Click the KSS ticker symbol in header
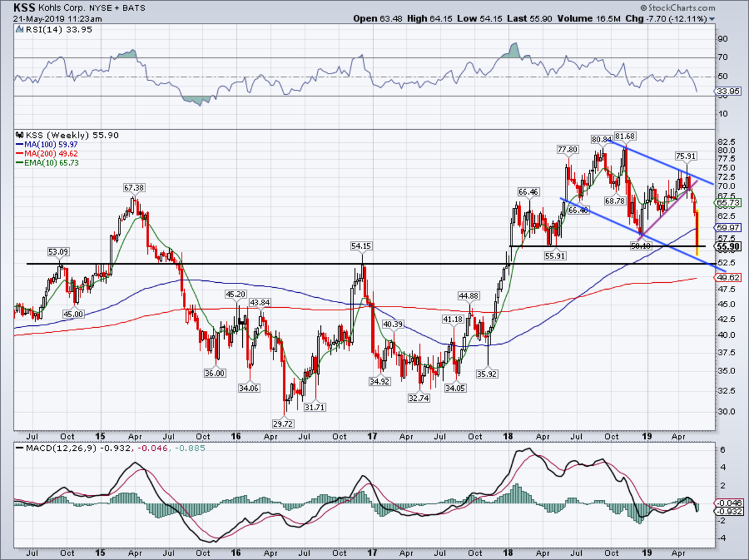This screenshot has width=749, height=560. pos(24,7)
